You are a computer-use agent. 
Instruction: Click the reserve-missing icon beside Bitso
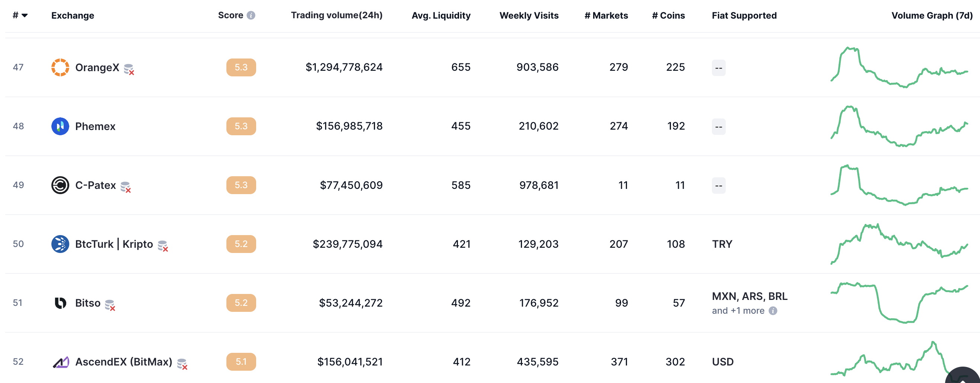click(x=110, y=305)
